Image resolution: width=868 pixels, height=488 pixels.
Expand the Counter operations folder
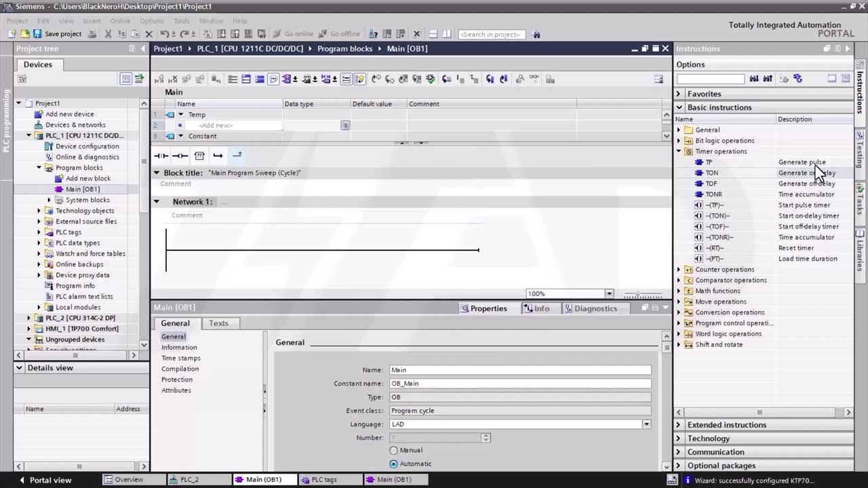(x=679, y=269)
